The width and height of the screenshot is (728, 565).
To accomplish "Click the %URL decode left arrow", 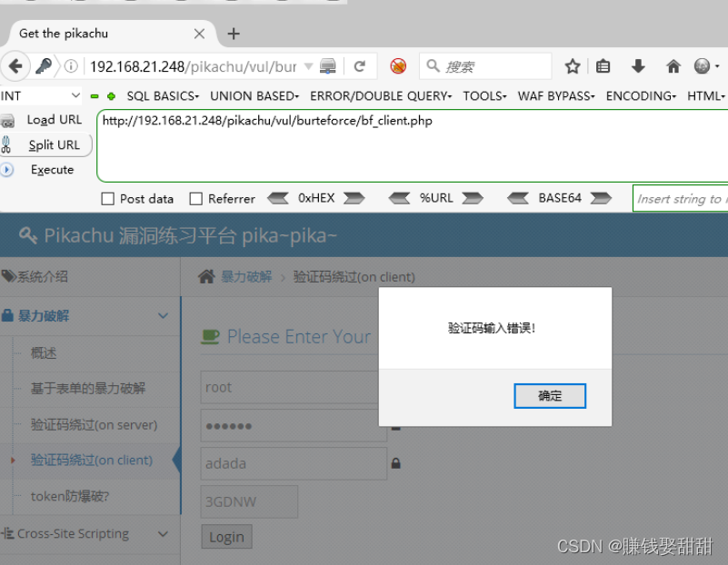I will (399, 199).
